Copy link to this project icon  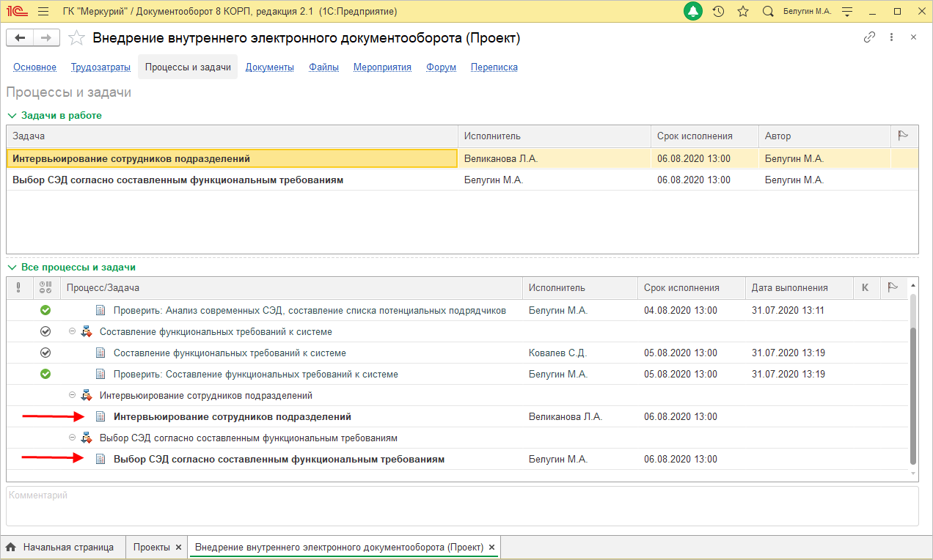coord(870,37)
